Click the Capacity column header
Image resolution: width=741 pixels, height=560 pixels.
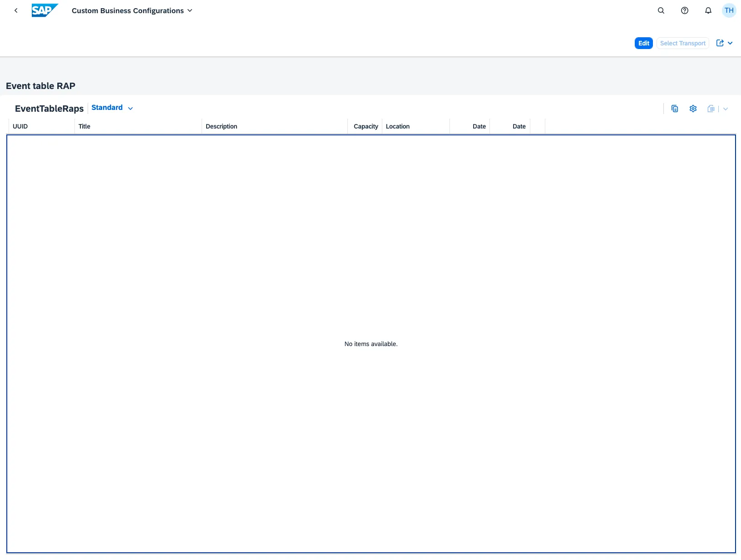coord(366,126)
